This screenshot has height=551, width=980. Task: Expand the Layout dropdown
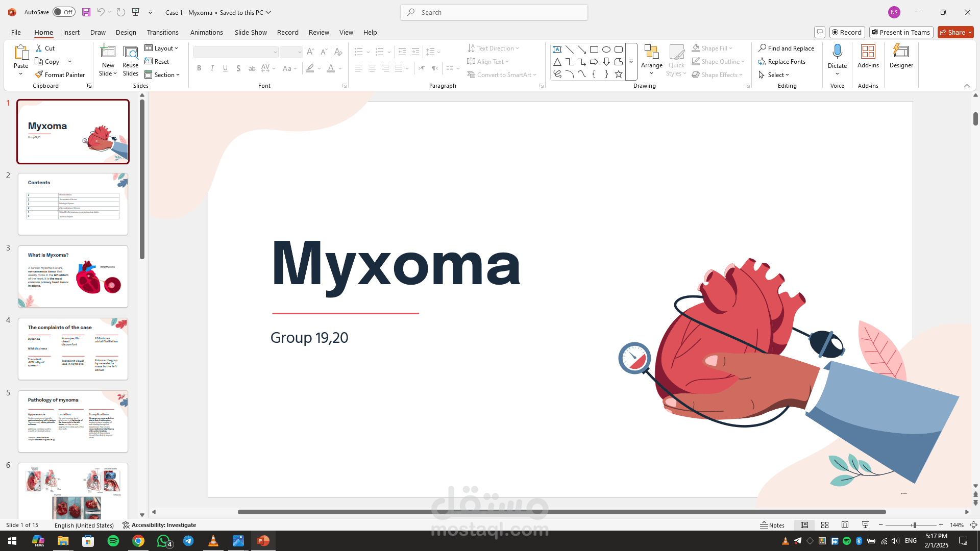click(162, 48)
